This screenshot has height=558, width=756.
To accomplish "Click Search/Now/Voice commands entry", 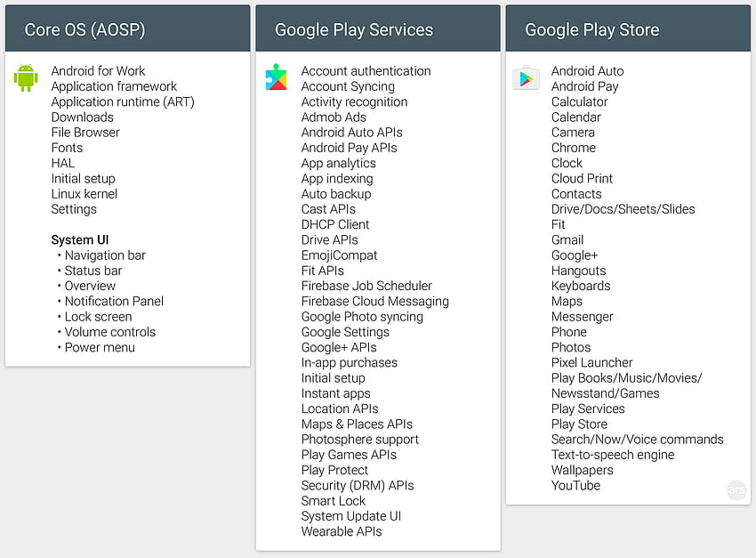I will 637,440.
